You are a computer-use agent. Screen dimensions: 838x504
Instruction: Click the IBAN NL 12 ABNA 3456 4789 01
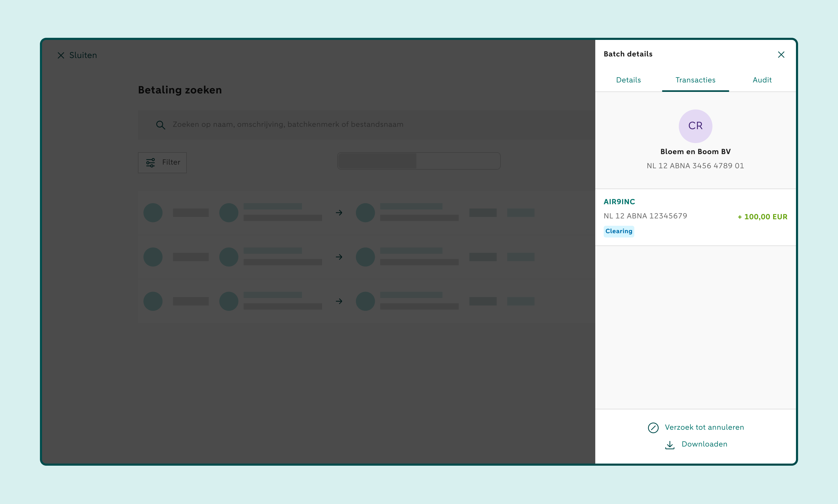tap(695, 166)
